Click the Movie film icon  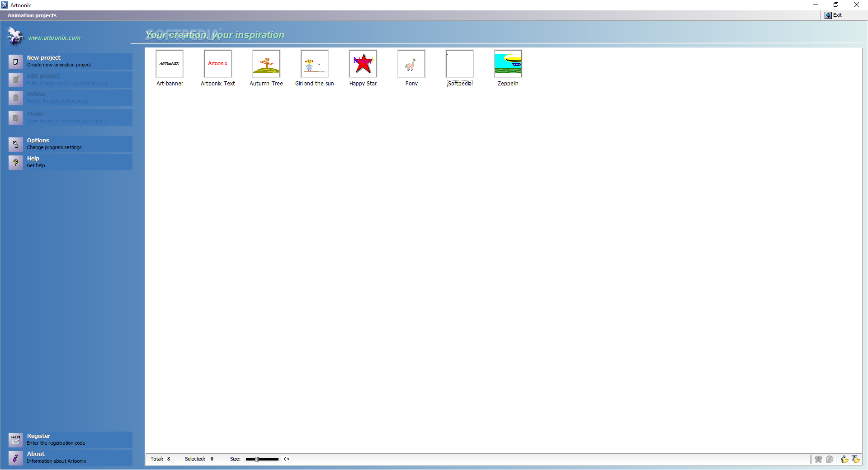(x=16, y=117)
